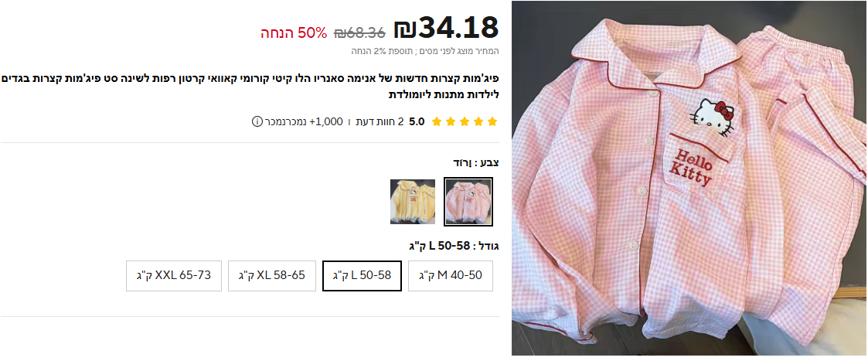
Task: Choose size XL 58-65 kg
Action: (x=272, y=276)
